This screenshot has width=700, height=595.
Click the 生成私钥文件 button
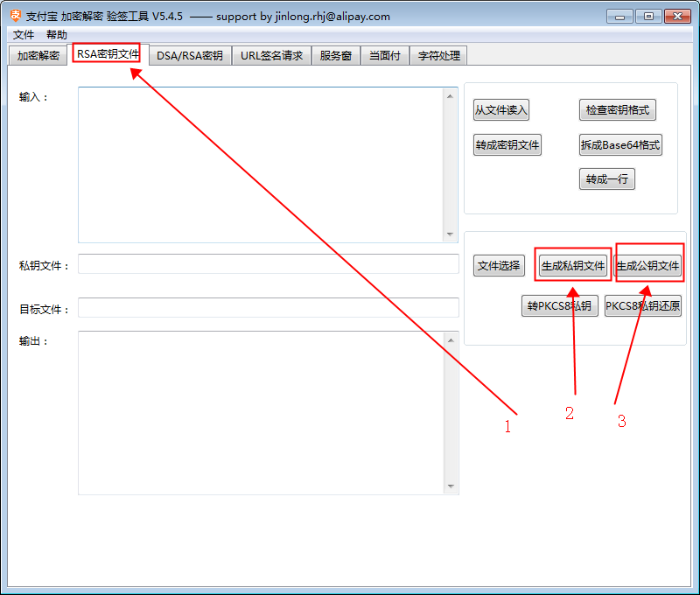pos(573,266)
